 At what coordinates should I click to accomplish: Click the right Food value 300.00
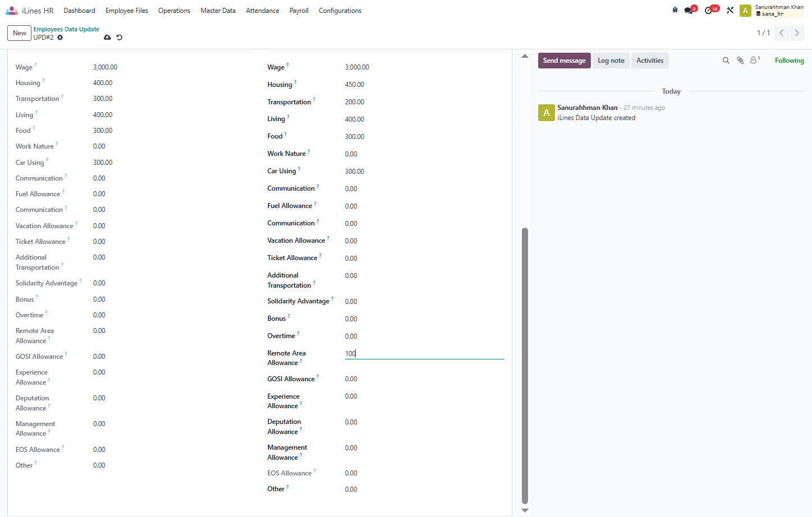click(355, 137)
